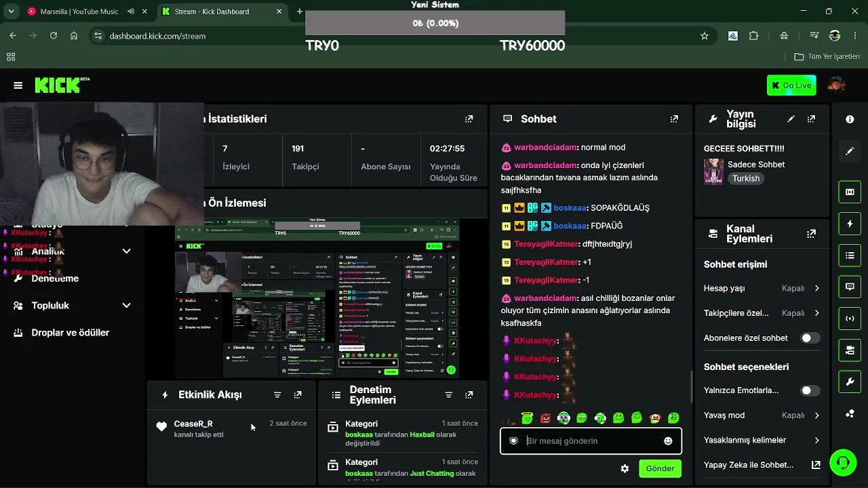Screen dimensions: 868x488
Task: Click the address bar showing dashboard.kick.com/stream
Action: [400, 36]
